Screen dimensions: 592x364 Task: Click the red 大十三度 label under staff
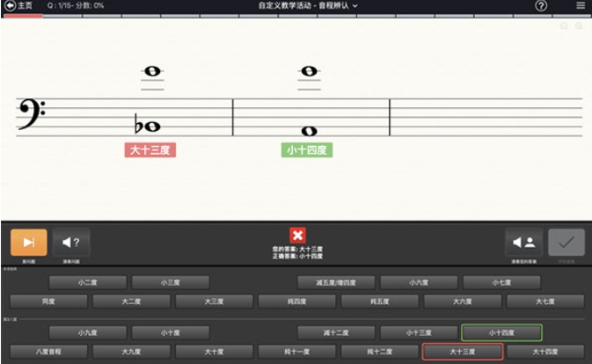click(150, 150)
